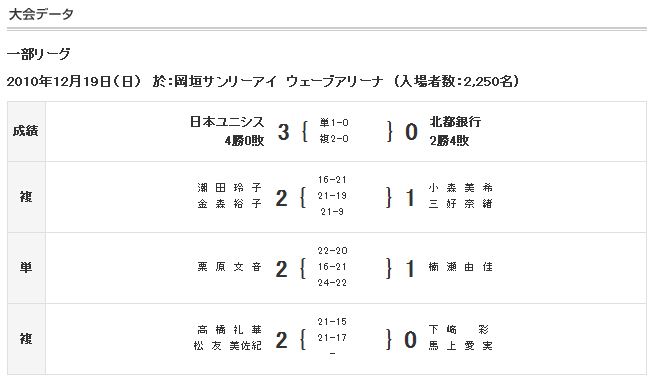Click the 単 row header cell
660x388 pixels.
[x=26, y=268]
